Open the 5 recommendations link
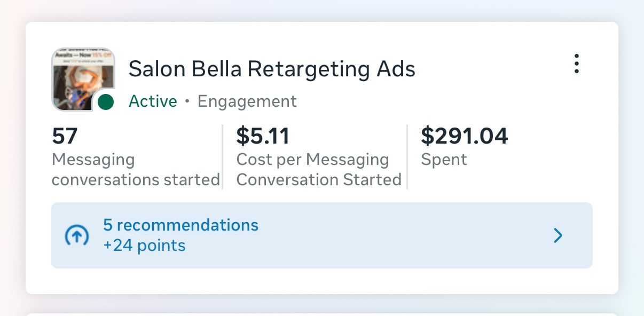This screenshot has height=316, width=644. click(180, 225)
